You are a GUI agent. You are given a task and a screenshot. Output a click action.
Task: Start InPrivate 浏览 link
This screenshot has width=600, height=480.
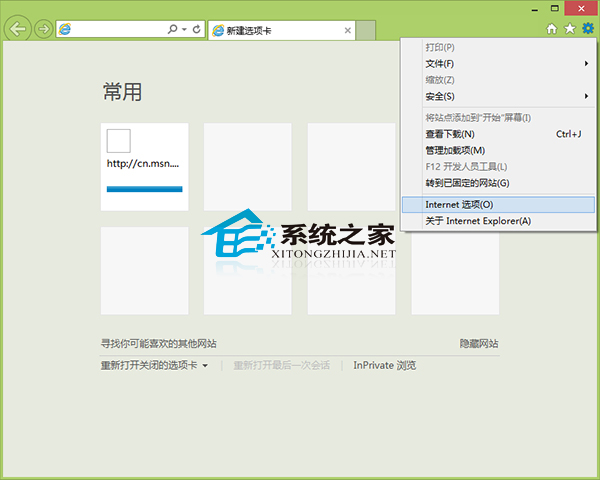click(385, 366)
